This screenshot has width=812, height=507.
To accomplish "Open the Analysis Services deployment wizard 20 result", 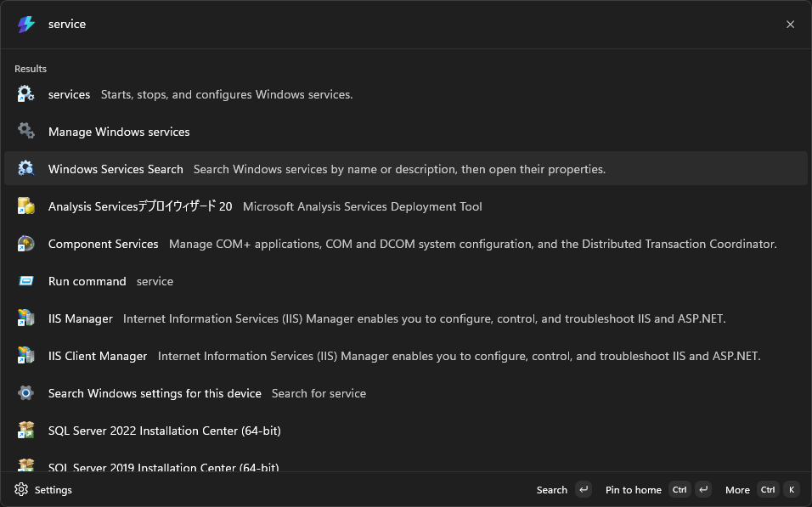I will tap(406, 206).
